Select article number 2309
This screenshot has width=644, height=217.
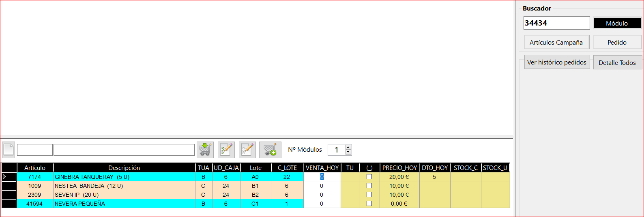tap(34, 195)
